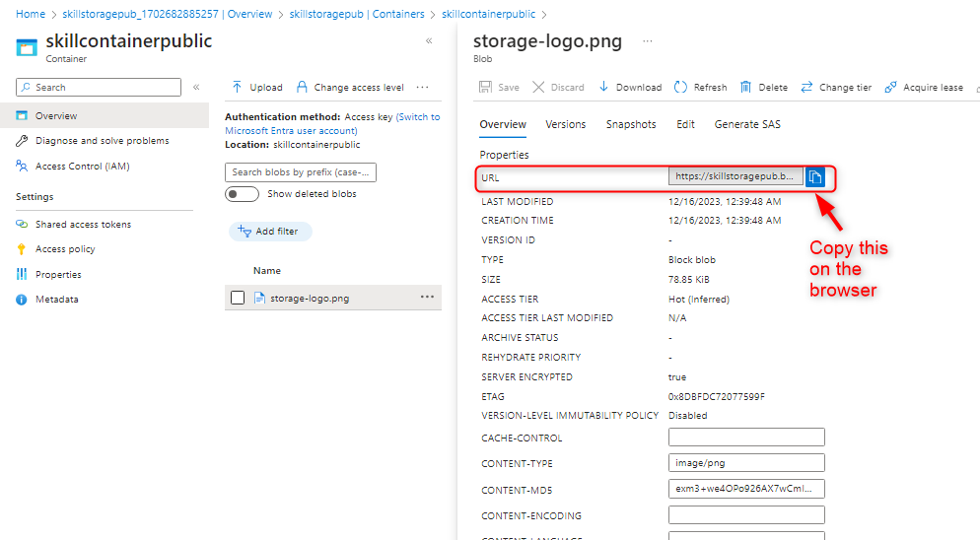This screenshot has width=980, height=540.
Task: Delete the storage-logo.png blob
Action: [746, 87]
